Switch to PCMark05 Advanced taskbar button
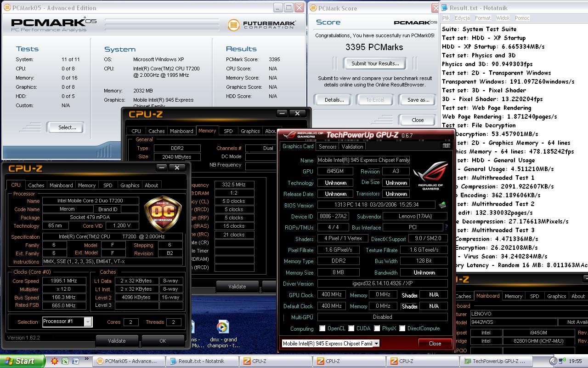588x368 pixels. click(129, 361)
